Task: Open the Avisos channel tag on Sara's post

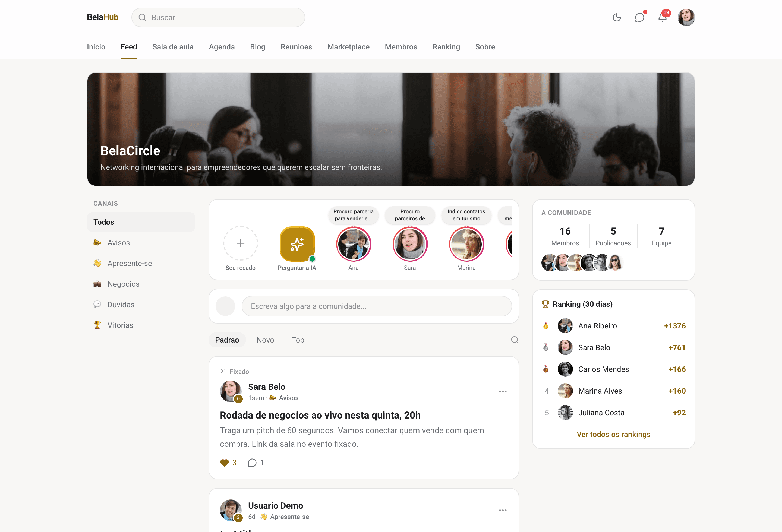Action: pyautogui.click(x=284, y=398)
